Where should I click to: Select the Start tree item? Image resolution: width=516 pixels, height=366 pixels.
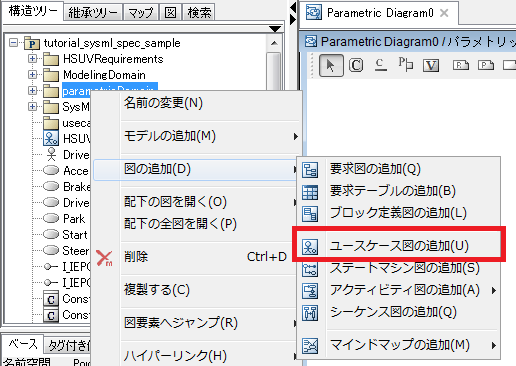75,235
